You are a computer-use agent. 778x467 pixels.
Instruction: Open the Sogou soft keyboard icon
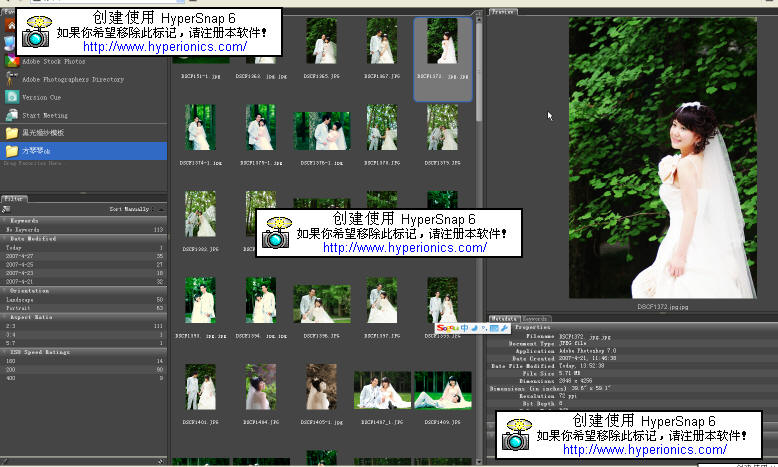[x=494, y=328]
